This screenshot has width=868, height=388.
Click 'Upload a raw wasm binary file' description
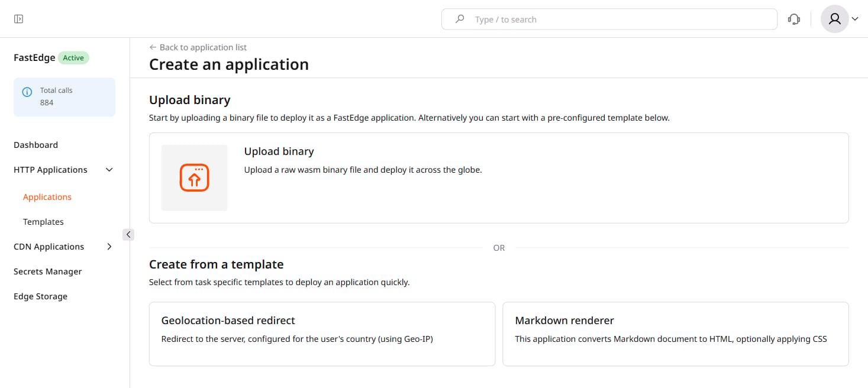[x=363, y=170]
